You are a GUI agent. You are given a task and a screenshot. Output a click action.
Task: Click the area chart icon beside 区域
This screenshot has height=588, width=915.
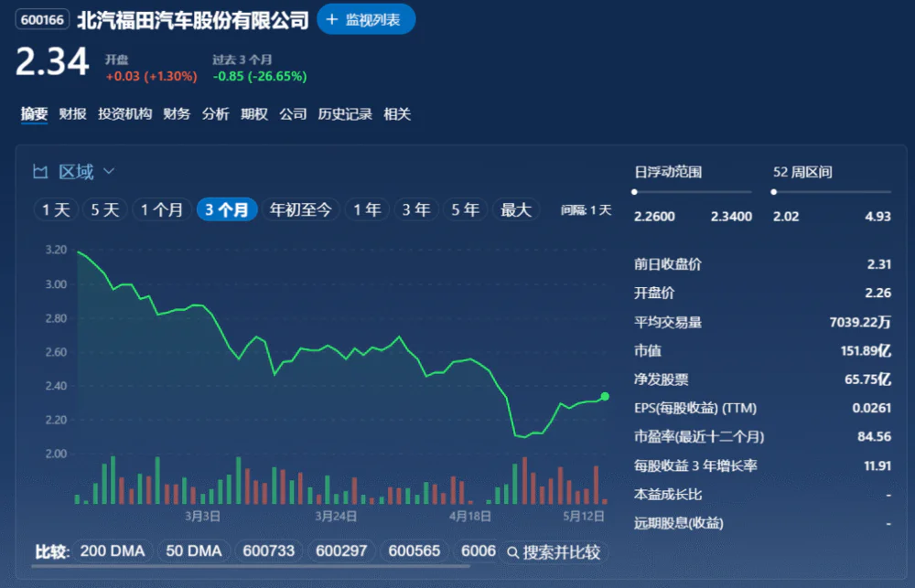40,172
